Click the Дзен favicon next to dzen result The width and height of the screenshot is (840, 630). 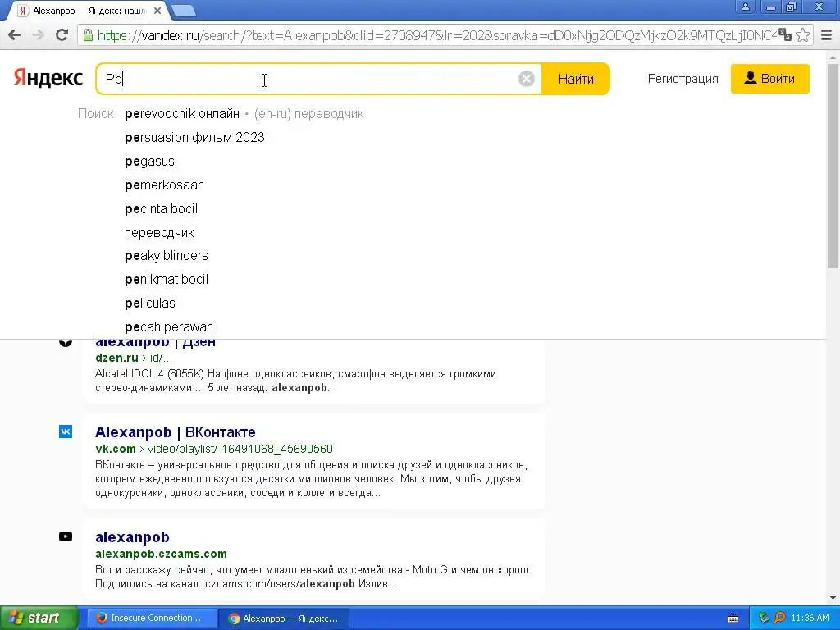(x=66, y=342)
